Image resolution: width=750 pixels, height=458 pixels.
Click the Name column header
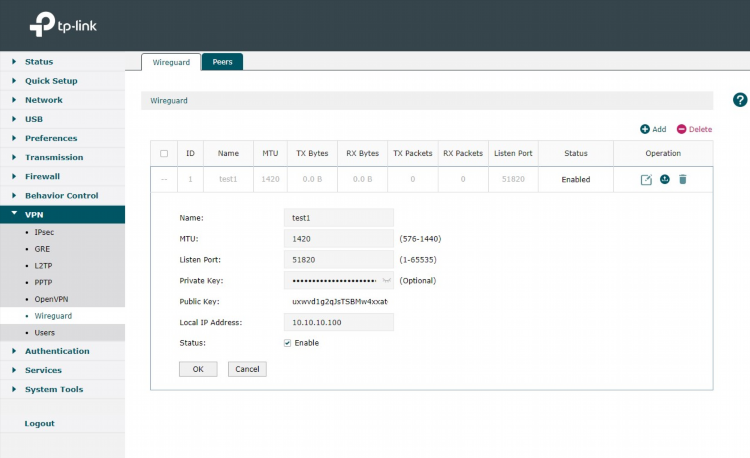(x=228, y=153)
